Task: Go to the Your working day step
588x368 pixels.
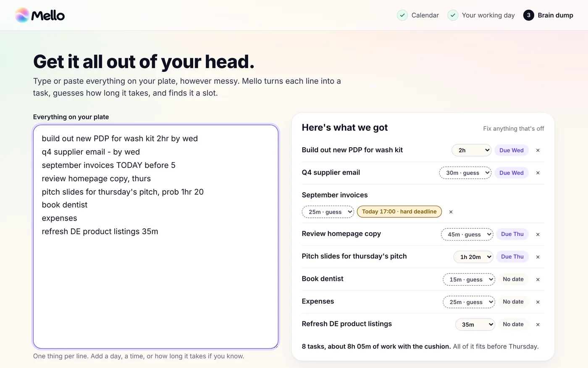Action: (481, 15)
